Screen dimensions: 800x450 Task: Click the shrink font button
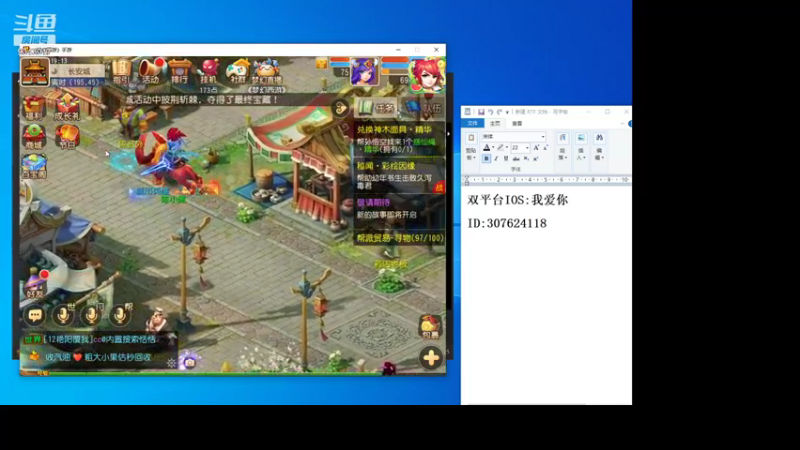[545, 147]
